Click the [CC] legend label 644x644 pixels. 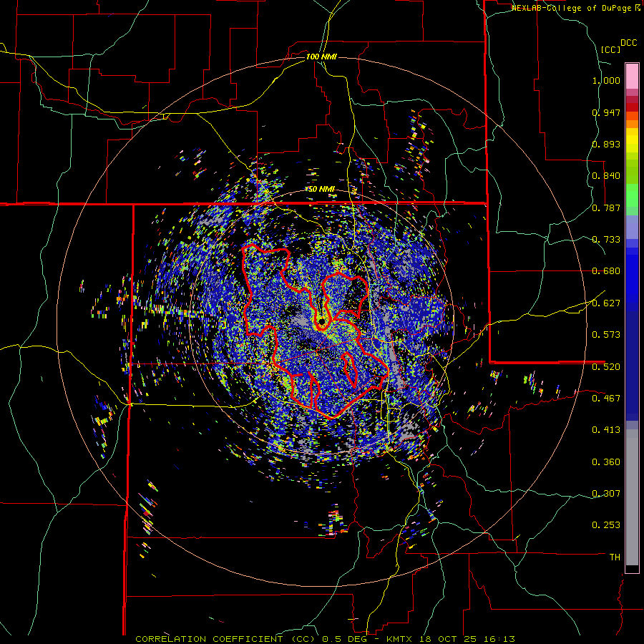coord(610,49)
